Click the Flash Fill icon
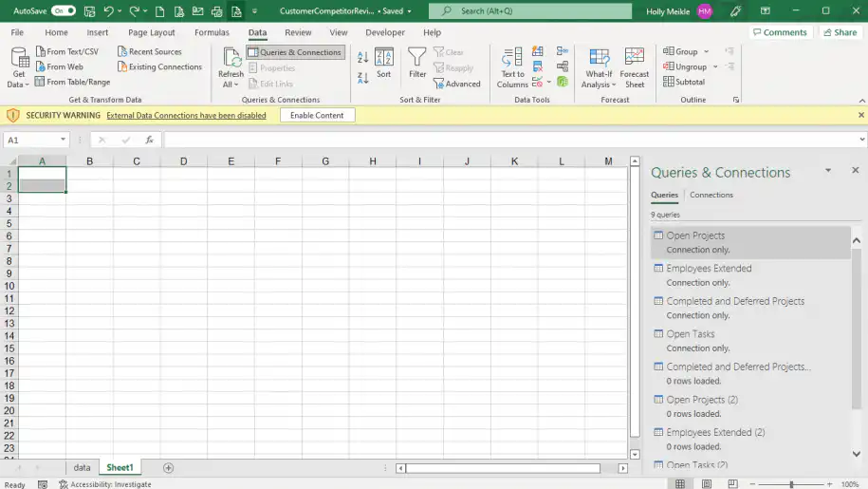This screenshot has width=868, height=489. [538, 51]
